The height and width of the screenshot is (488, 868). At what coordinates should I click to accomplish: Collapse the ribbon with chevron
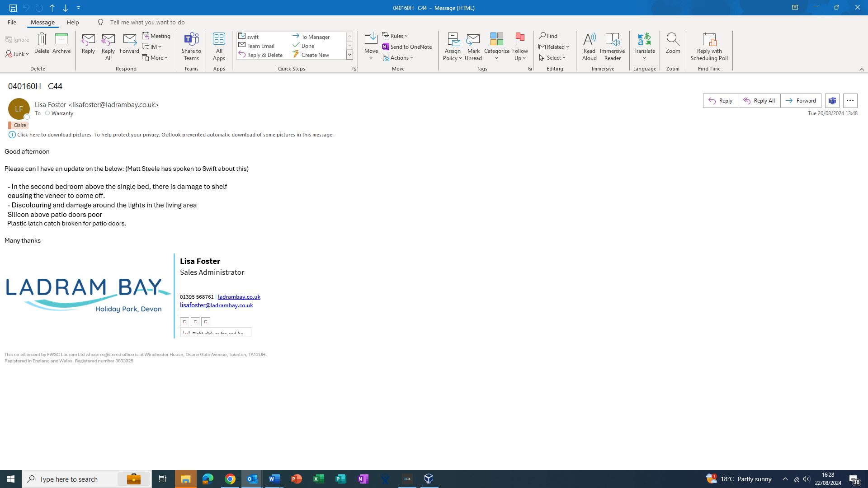pos(862,69)
